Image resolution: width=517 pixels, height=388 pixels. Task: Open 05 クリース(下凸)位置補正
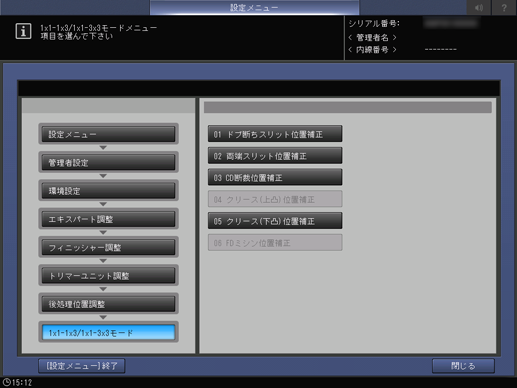[275, 221]
